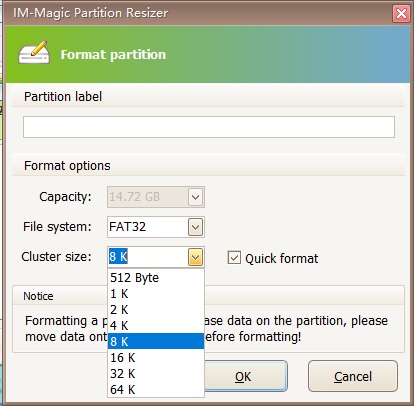Click the 14.72 GB capacity value
Viewport: 414px width, 406px height.
135,197
